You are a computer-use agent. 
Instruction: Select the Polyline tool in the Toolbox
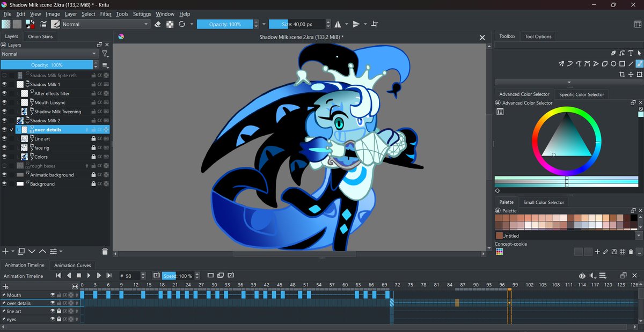pyautogui.click(x=596, y=63)
